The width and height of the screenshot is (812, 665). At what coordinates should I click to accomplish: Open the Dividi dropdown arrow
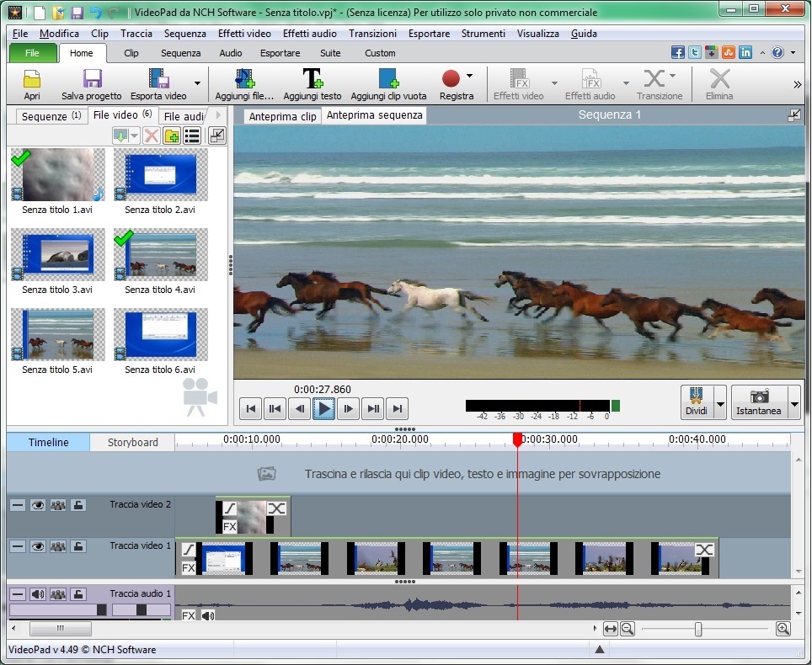720,402
